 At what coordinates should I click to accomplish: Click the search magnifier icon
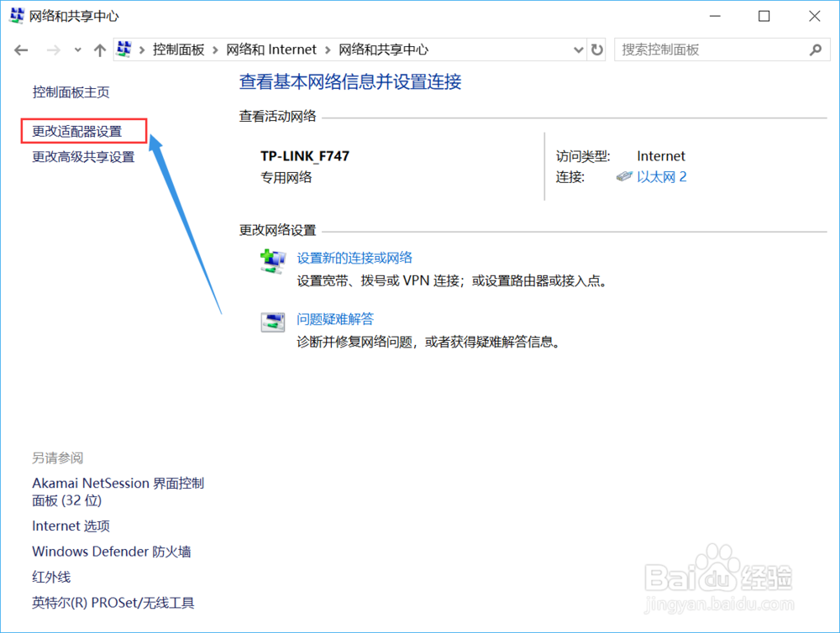(815, 50)
